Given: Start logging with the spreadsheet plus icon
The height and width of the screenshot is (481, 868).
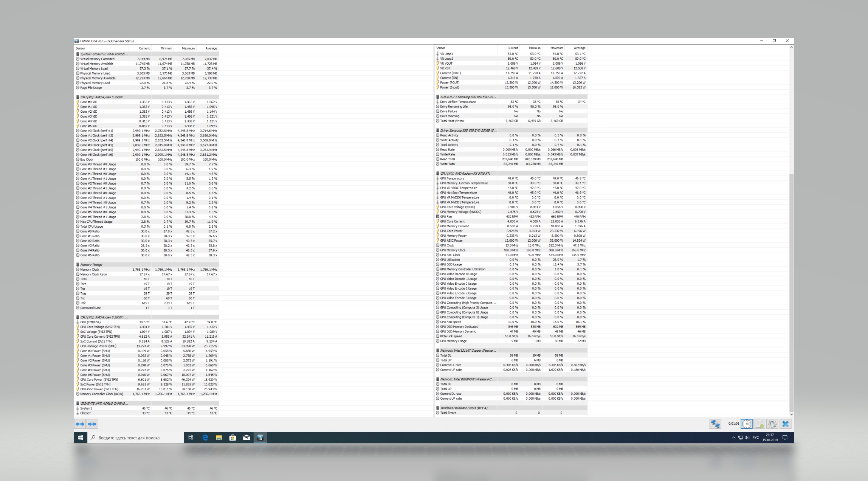Looking at the screenshot, I should point(759,424).
